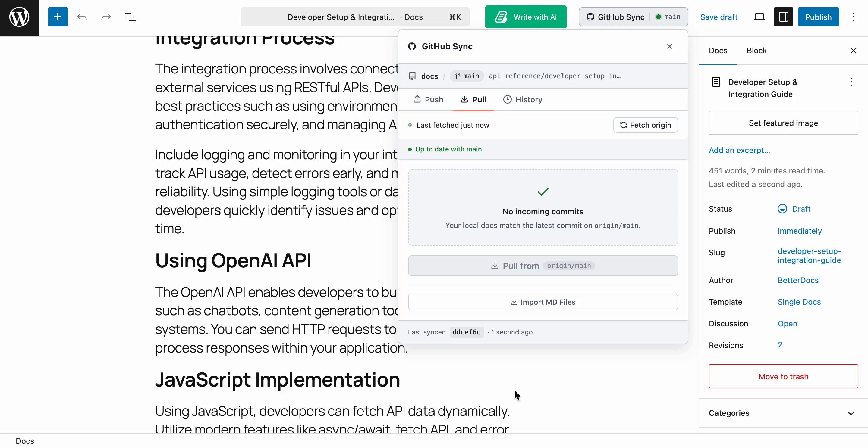Undo the last edit
The image size is (868, 448).
pyautogui.click(x=82, y=17)
